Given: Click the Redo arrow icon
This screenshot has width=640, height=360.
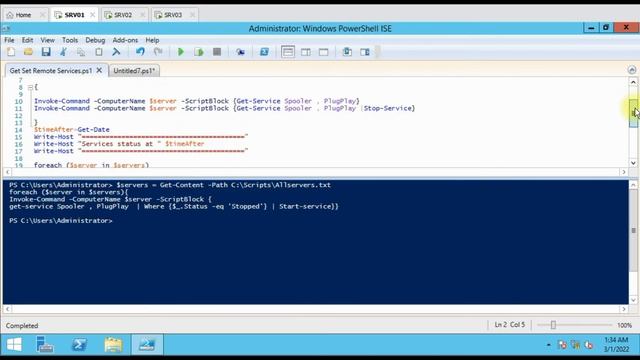Looking at the screenshot, I should [158, 52].
